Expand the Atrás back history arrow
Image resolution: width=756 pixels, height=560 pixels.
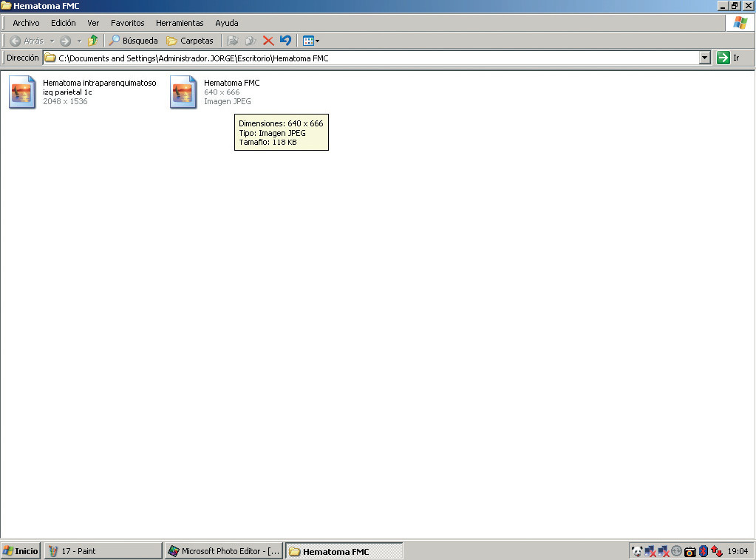[52, 41]
